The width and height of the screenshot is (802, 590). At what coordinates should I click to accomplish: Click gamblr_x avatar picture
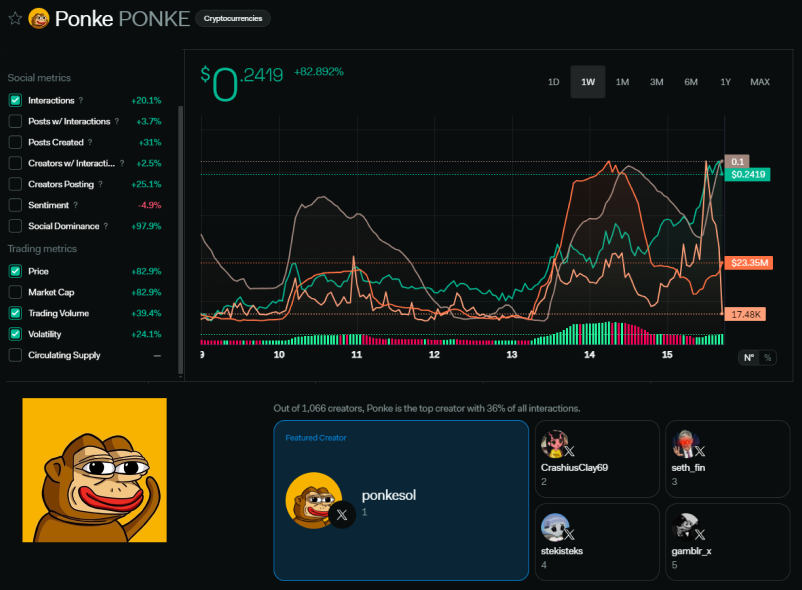coord(685,527)
